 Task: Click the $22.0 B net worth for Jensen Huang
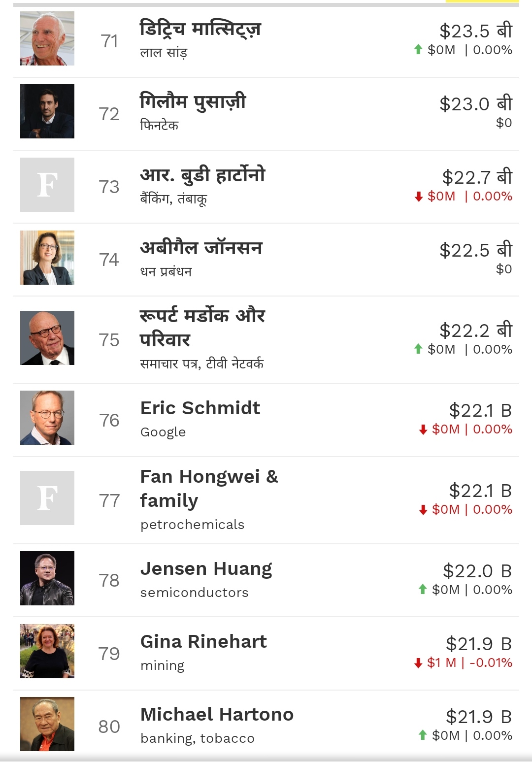tap(477, 571)
